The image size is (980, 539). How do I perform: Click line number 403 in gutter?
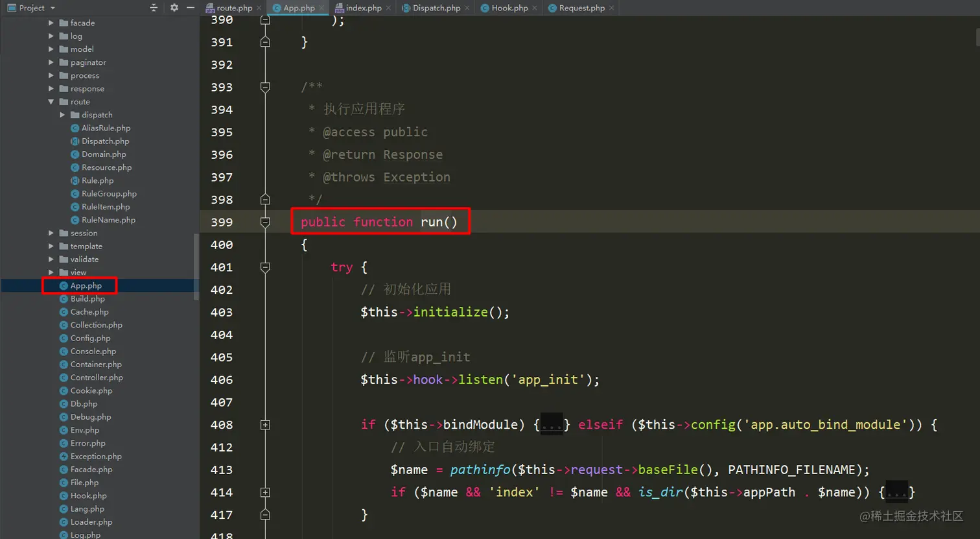[222, 312]
